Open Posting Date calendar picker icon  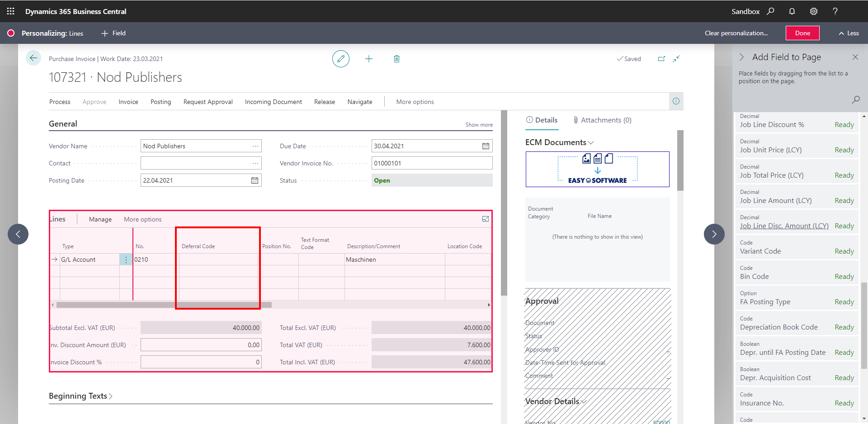(x=255, y=180)
